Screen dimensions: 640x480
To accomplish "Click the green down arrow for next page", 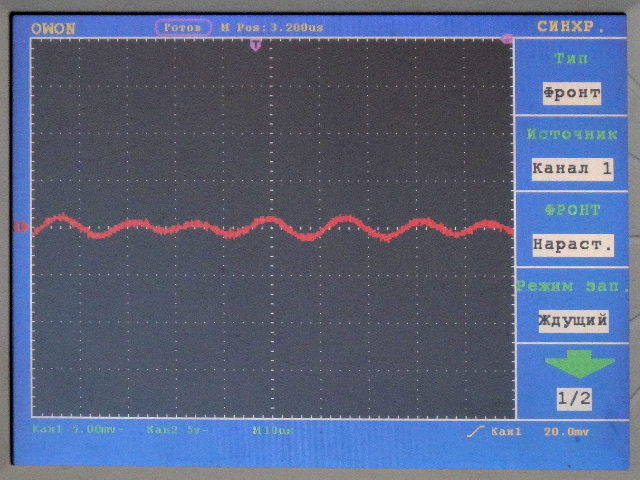I will [573, 362].
